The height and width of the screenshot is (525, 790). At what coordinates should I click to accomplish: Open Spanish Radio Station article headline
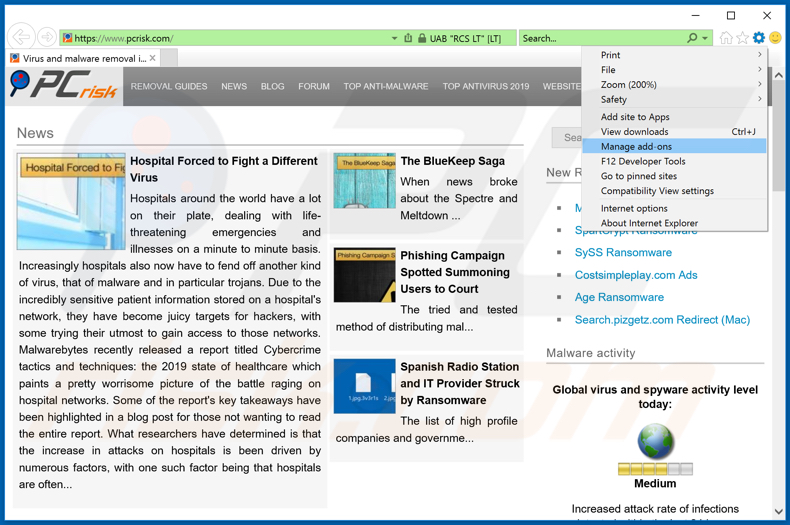pyautogui.click(x=459, y=383)
